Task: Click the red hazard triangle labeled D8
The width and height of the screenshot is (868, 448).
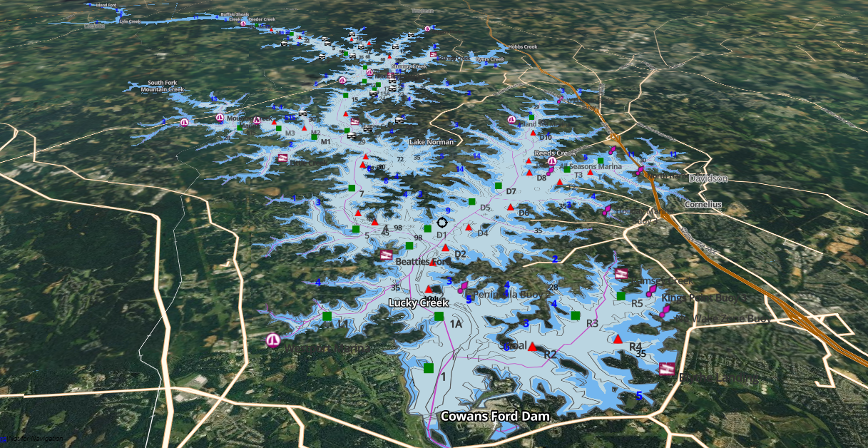Action: coord(530,172)
